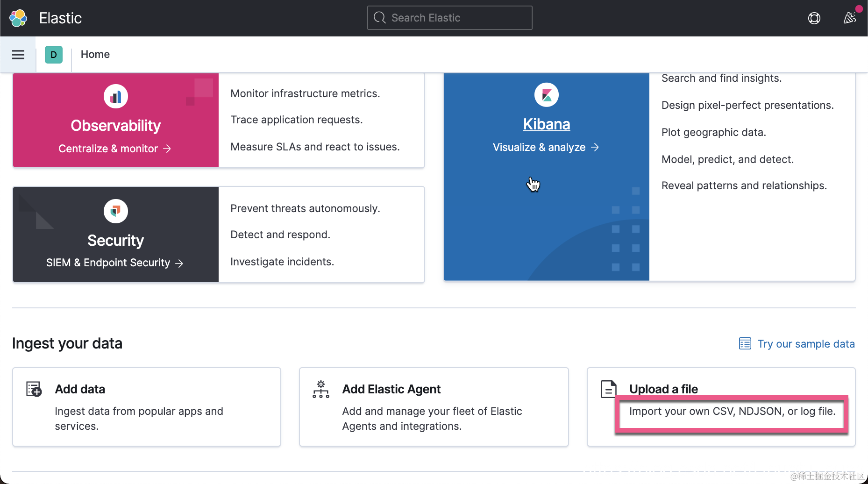Click 'Investigate incidents.' text

click(x=282, y=262)
